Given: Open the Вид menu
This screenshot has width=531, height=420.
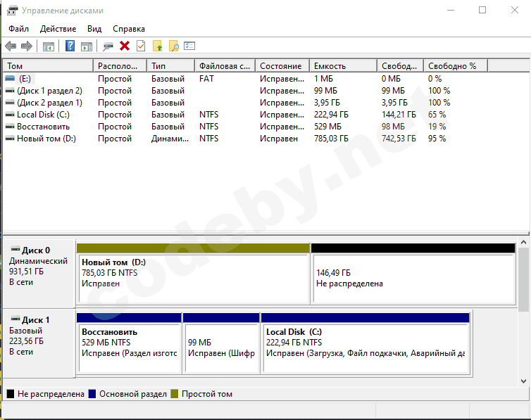Looking at the screenshot, I should point(94,29).
